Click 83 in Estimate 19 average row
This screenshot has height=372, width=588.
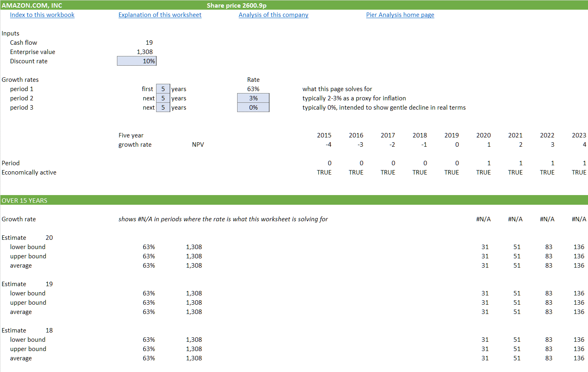point(549,312)
